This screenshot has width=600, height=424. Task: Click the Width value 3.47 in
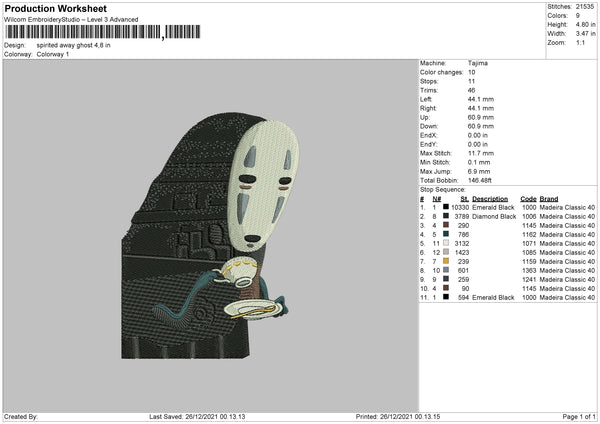(x=585, y=34)
